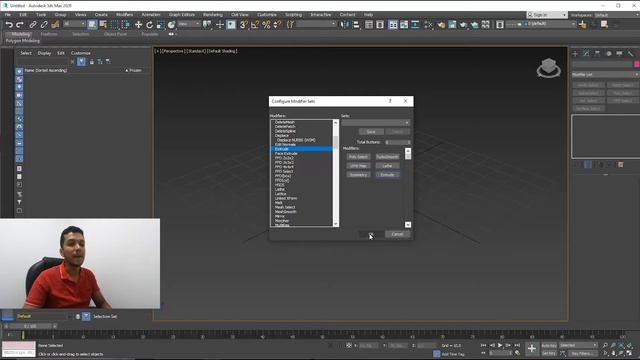Open the Workspaces Default dropdown
Viewport: 640px width, 360px height.
click(616, 15)
